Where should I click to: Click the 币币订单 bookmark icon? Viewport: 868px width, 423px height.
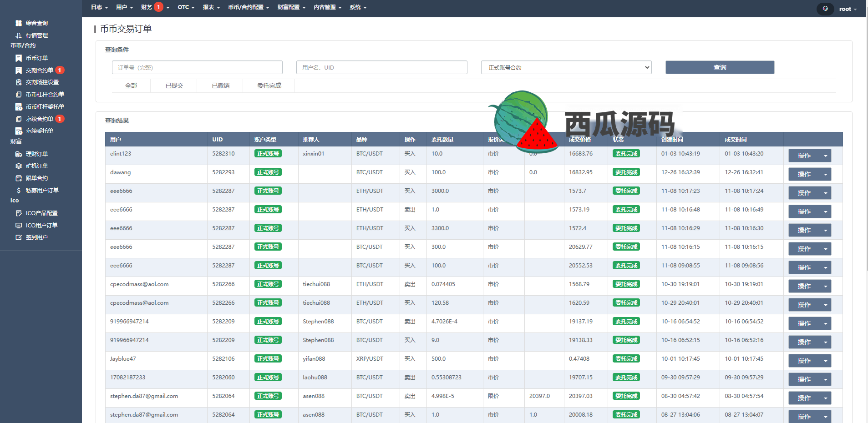(19, 58)
